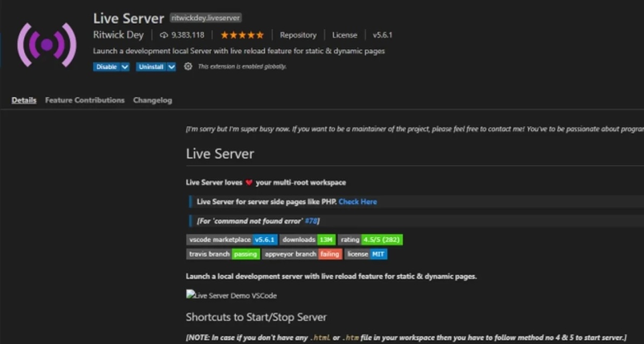Click the publisher name Ritwick Dey
This screenshot has width=644, height=344.
coord(118,35)
